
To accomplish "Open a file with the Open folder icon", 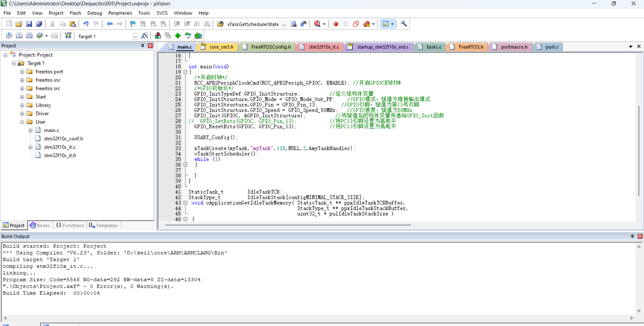I will tap(19, 24).
